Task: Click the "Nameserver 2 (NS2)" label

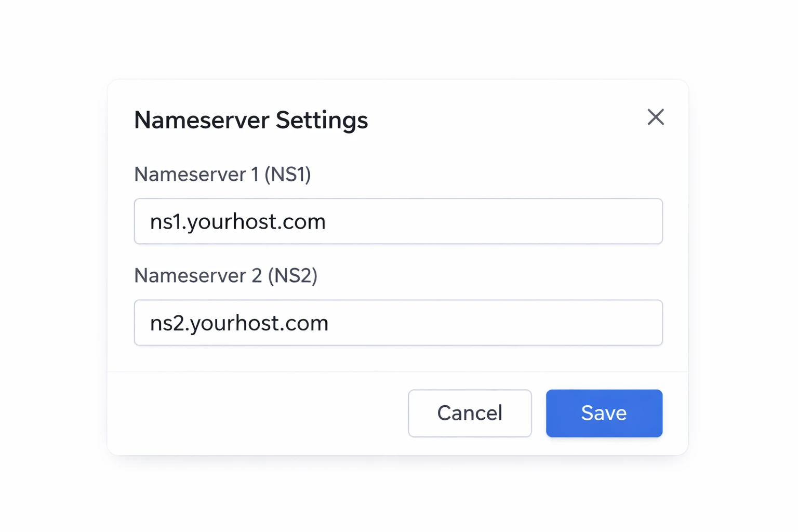Action: coord(225,276)
